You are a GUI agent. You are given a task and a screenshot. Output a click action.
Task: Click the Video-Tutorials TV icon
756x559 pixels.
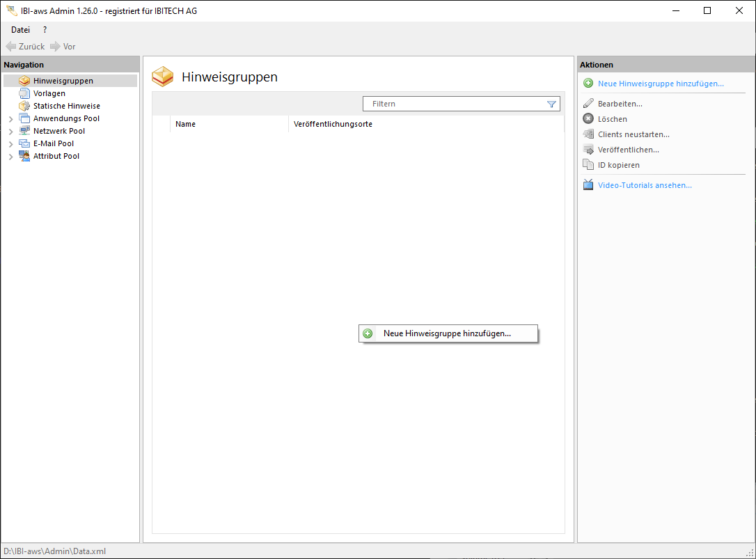tap(588, 185)
